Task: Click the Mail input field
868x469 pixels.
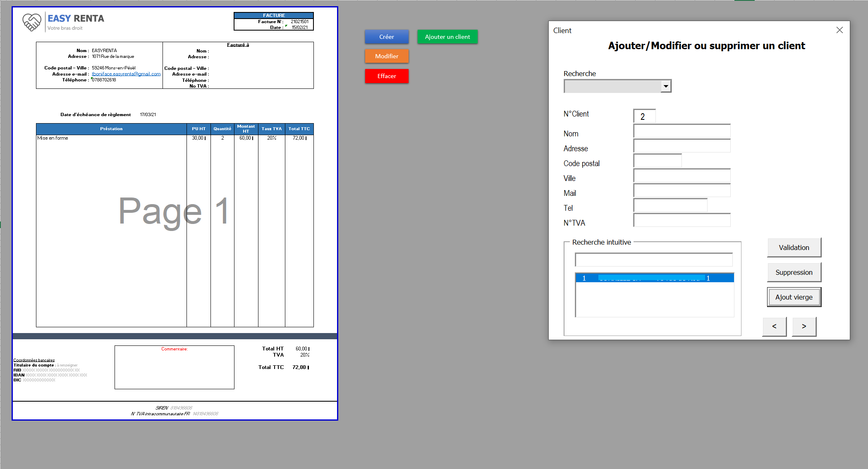Action: (681, 191)
